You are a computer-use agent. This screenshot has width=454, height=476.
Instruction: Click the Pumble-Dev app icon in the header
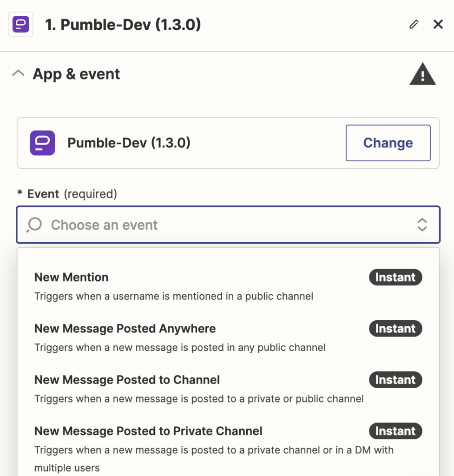click(x=20, y=24)
